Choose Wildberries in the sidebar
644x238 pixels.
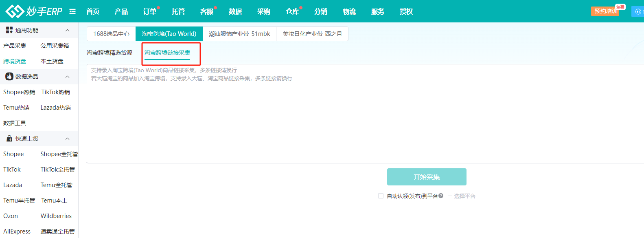(x=56, y=216)
